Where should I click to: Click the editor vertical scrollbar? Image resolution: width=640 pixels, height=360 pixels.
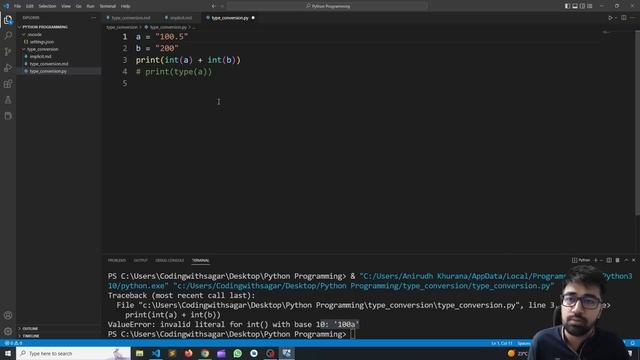pos(638,122)
